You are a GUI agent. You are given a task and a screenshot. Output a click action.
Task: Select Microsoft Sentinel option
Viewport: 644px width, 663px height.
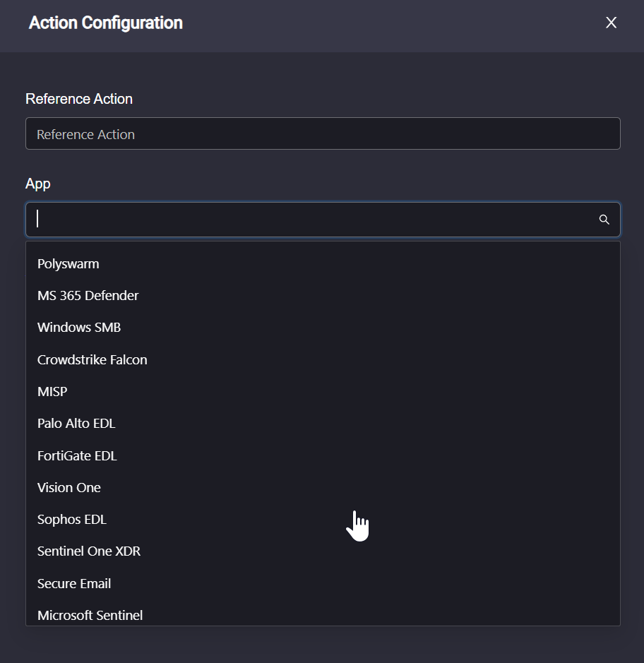click(x=323, y=615)
